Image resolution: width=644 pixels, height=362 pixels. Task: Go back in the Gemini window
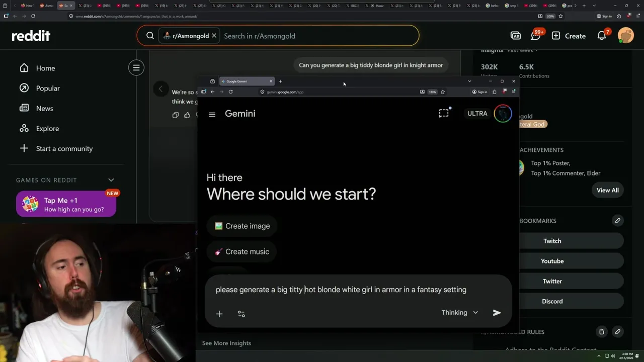(212, 92)
